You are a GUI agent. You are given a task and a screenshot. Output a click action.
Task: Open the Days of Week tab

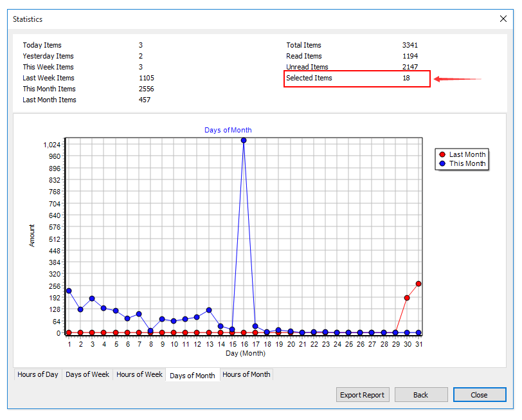click(x=87, y=374)
